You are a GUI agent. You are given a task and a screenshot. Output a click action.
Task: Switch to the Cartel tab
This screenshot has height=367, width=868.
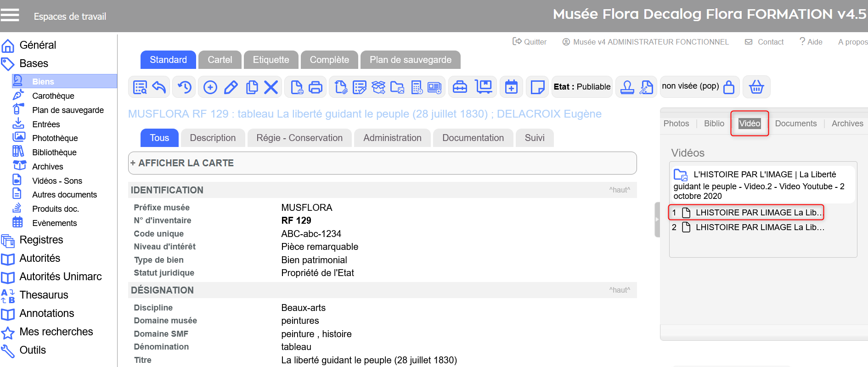[x=220, y=60]
